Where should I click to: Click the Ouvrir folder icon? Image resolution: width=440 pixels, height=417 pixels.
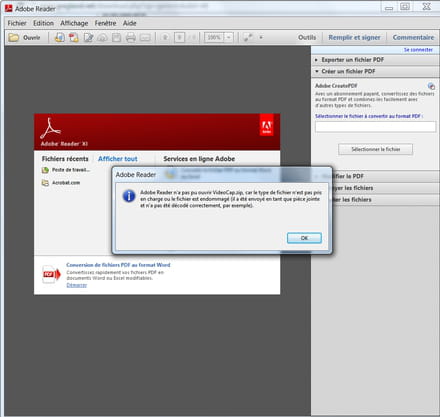14,37
